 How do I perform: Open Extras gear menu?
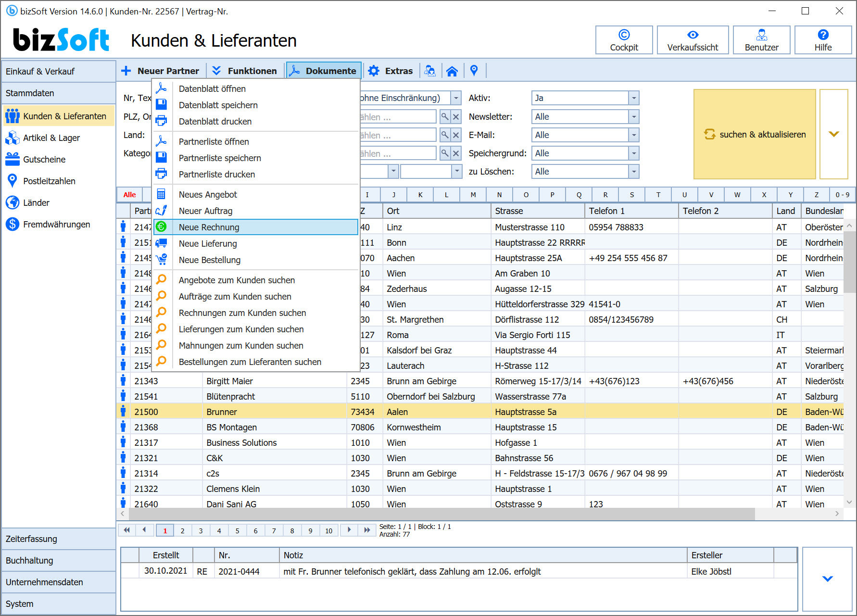click(x=391, y=71)
